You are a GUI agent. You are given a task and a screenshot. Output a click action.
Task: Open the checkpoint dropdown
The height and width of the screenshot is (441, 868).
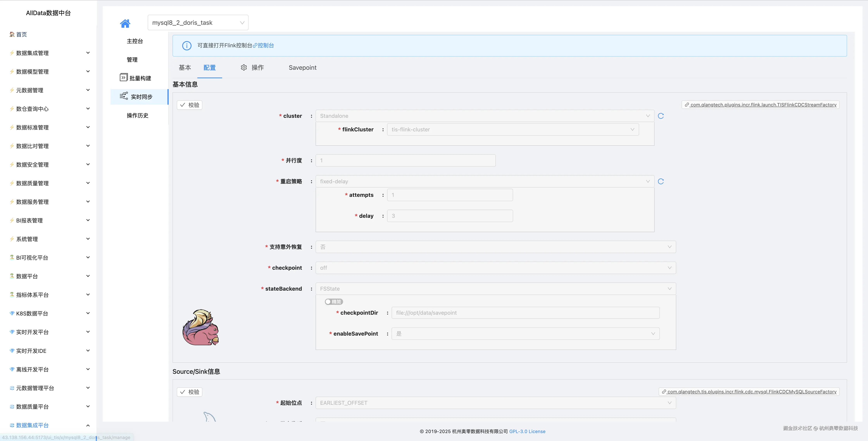coord(495,268)
